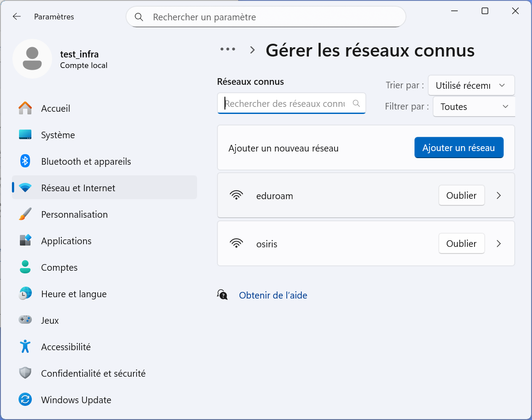Open the Système settings section
532x420 pixels.
(x=58, y=135)
